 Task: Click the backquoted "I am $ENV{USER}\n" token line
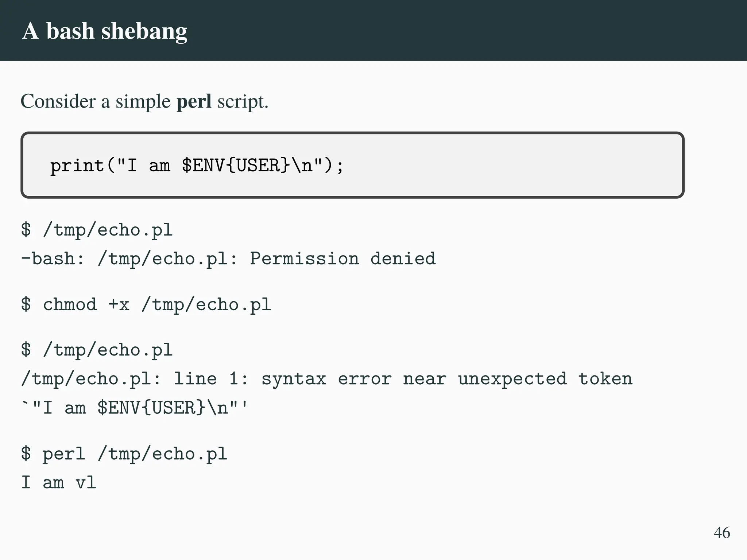pyautogui.click(x=135, y=408)
